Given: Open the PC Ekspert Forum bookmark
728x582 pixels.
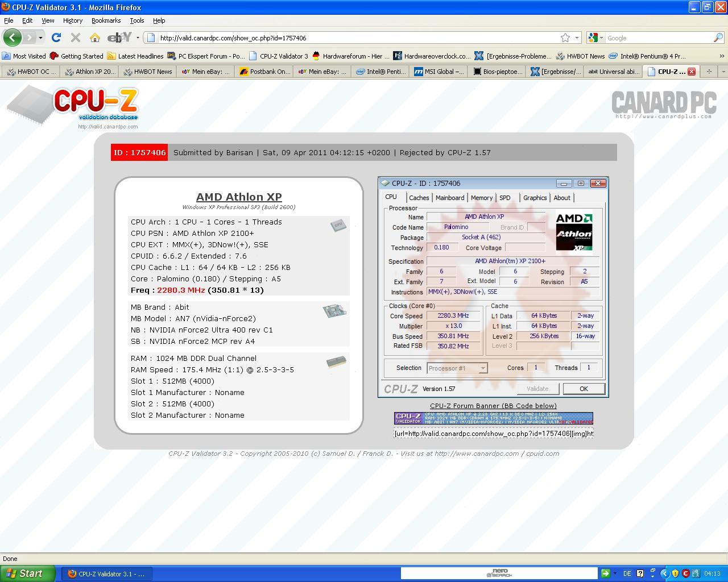Looking at the screenshot, I should [206, 56].
